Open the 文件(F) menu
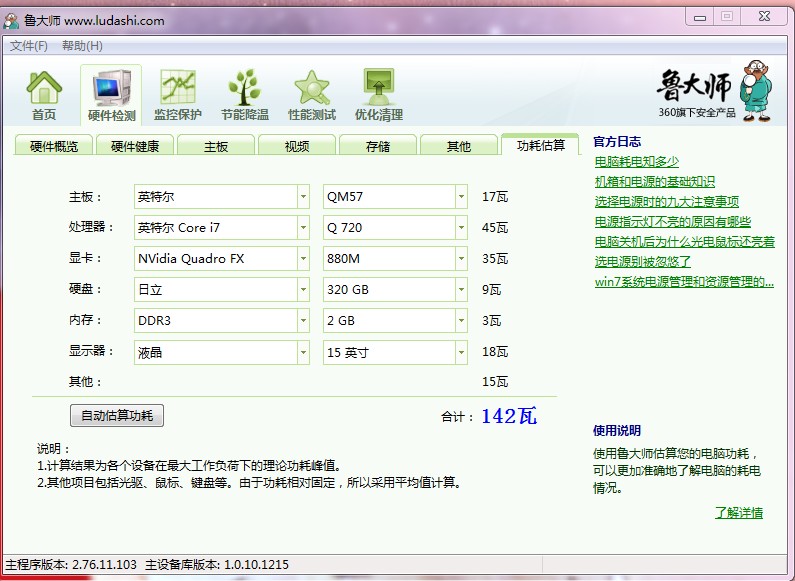795x581 pixels. coord(28,46)
